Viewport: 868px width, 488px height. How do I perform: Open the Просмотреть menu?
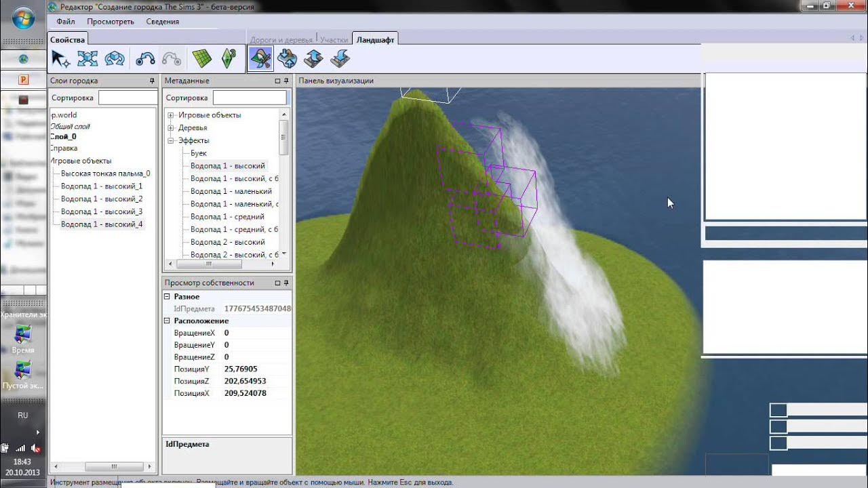pos(111,22)
